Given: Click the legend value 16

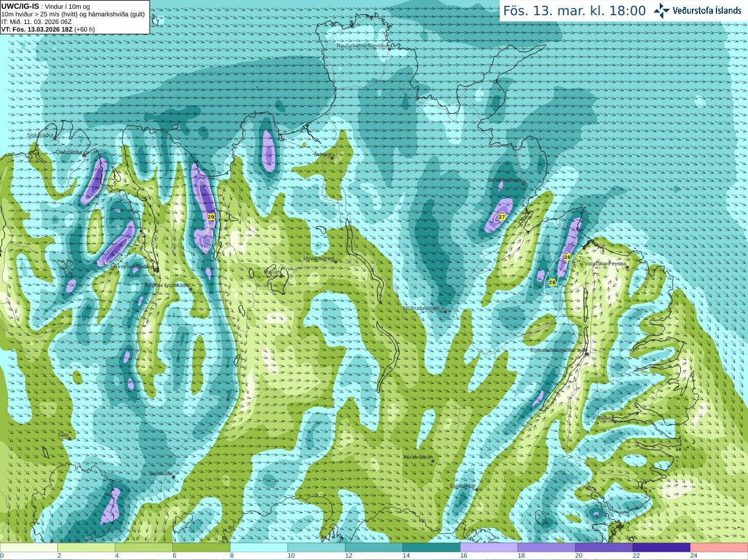Looking at the screenshot, I should 463,556.
